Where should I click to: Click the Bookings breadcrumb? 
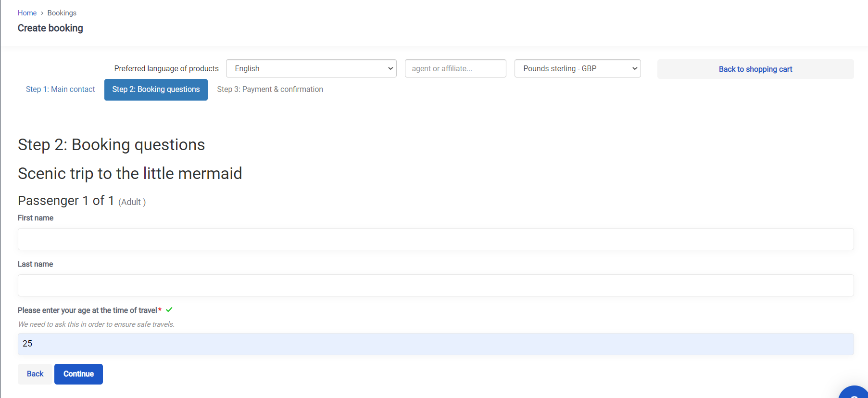[62, 13]
